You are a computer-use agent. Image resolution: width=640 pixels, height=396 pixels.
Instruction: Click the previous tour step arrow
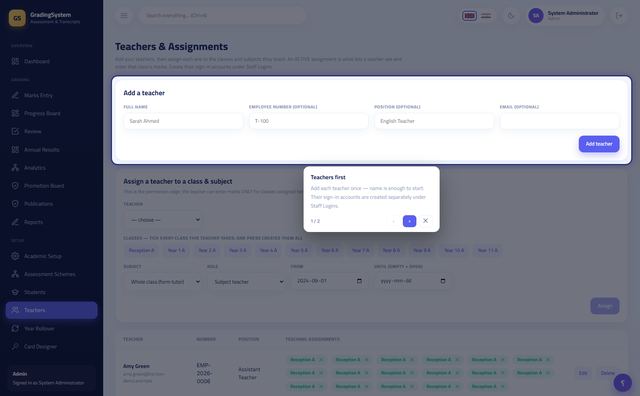point(393,221)
